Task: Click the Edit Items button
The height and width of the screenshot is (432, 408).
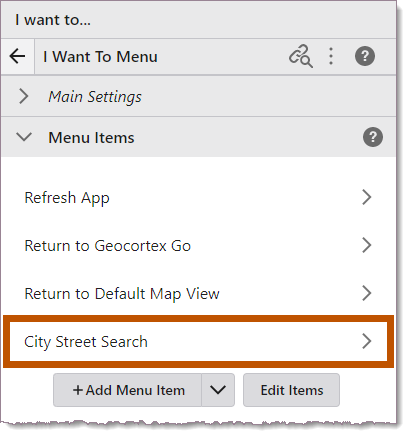Action: tap(292, 390)
